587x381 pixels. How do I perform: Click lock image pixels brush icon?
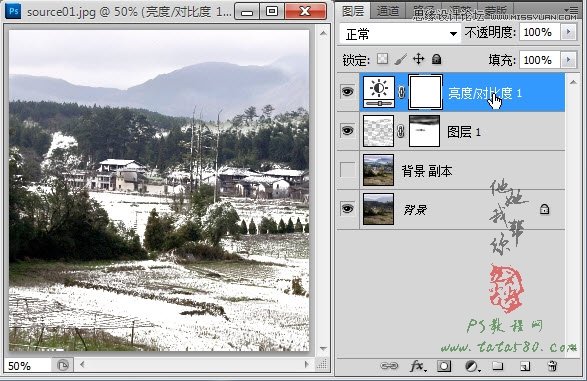tap(400, 59)
